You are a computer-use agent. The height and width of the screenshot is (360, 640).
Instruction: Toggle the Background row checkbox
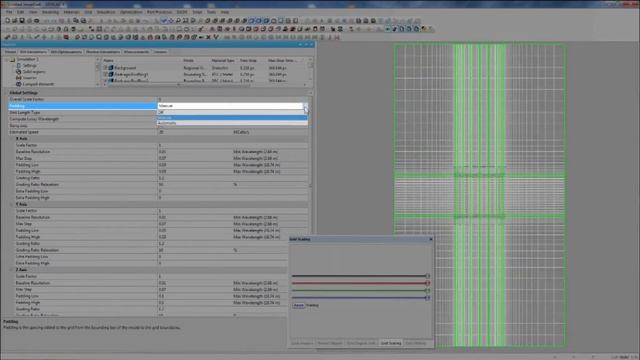[x=105, y=68]
